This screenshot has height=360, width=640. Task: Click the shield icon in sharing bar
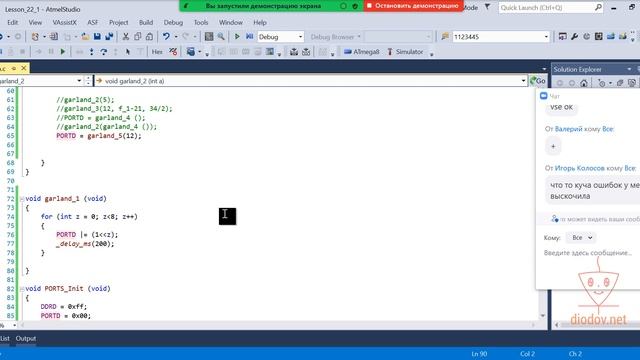coord(355,6)
